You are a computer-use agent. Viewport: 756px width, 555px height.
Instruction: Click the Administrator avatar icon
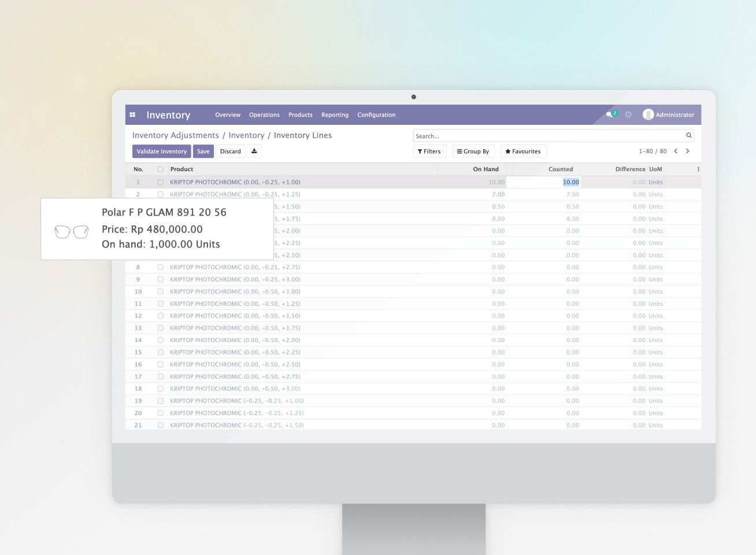(x=648, y=114)
